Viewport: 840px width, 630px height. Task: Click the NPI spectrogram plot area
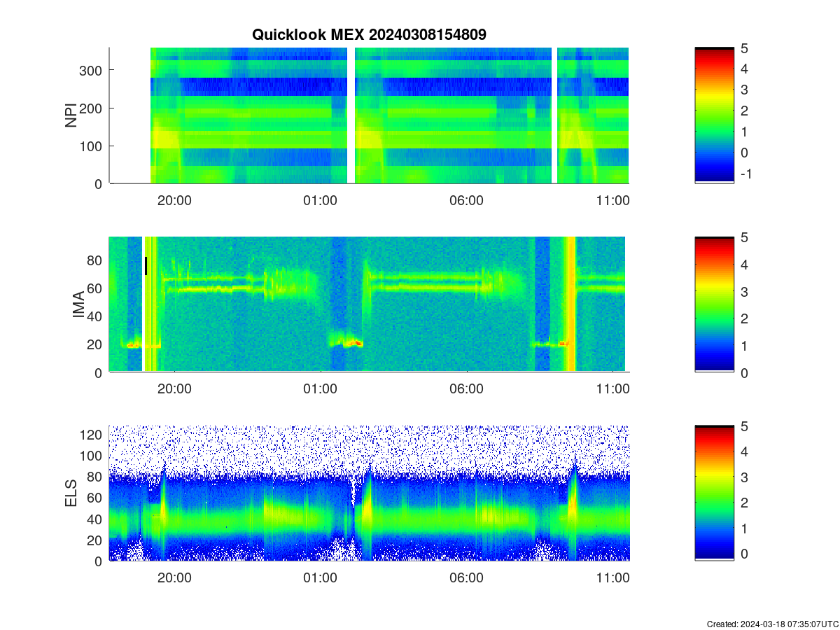[369, 115]
